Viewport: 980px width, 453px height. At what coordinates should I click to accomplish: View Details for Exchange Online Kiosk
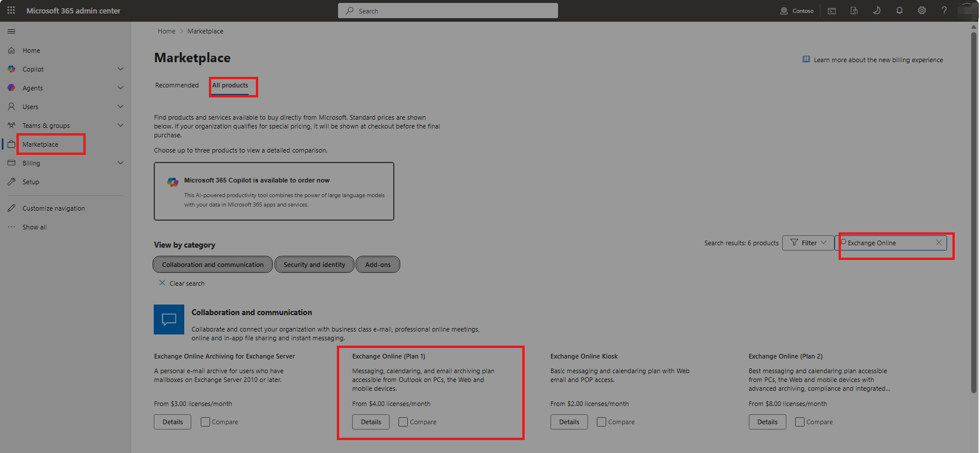pos(569,422)
